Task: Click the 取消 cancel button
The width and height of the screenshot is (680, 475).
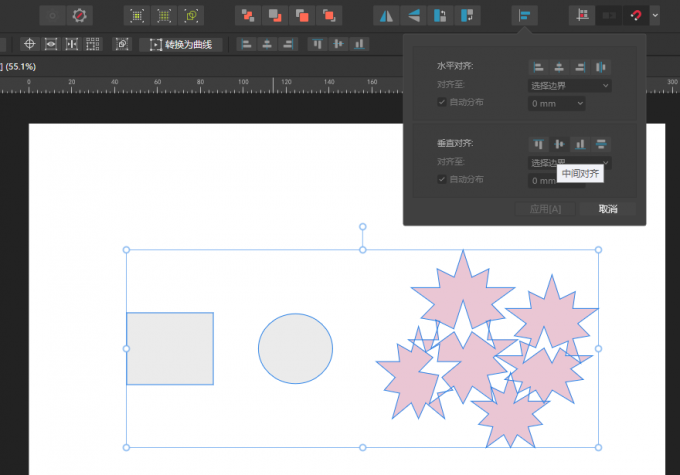Action: (x=608, y=210)
